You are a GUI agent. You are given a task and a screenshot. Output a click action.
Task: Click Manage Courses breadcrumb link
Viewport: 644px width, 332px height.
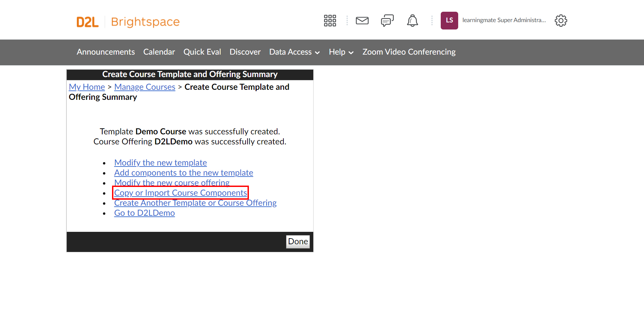click(145, 87)
